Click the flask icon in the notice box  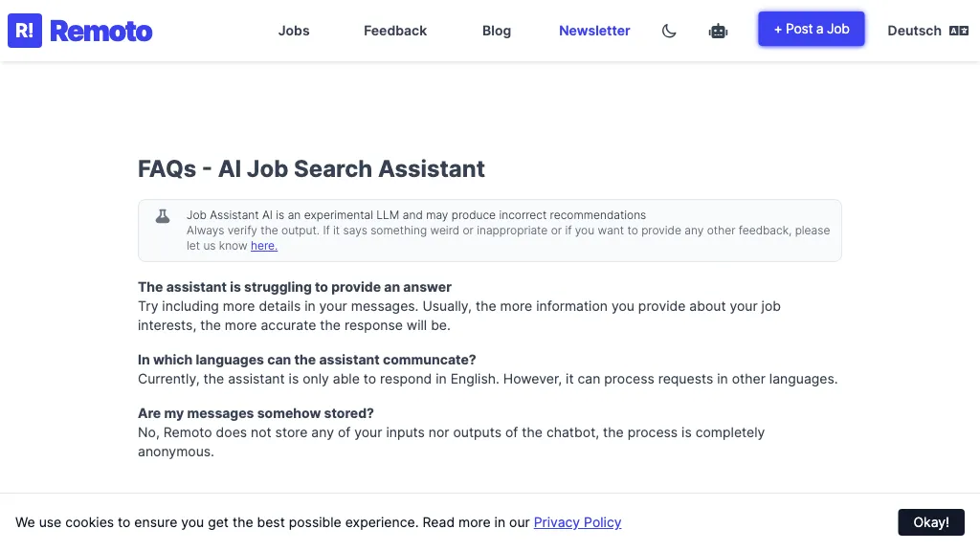[163, 215]
